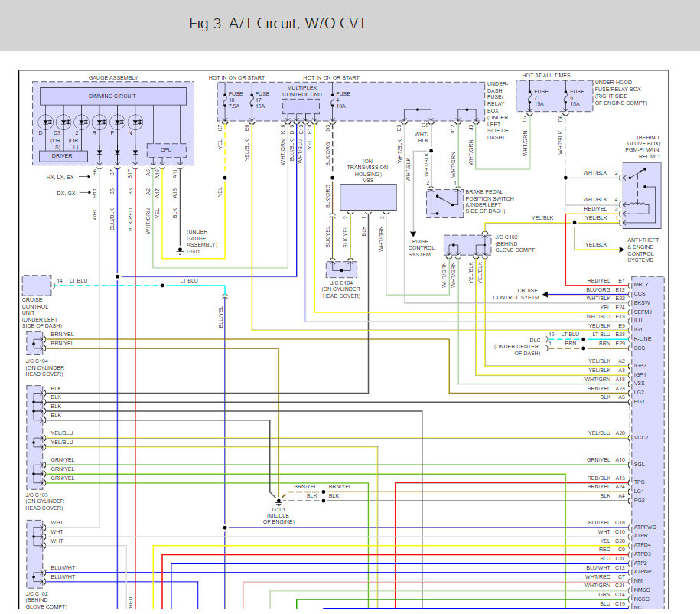Click the IG1 pin label
The height and width of the screenshot is (614, 700).
tap(638, 329)
